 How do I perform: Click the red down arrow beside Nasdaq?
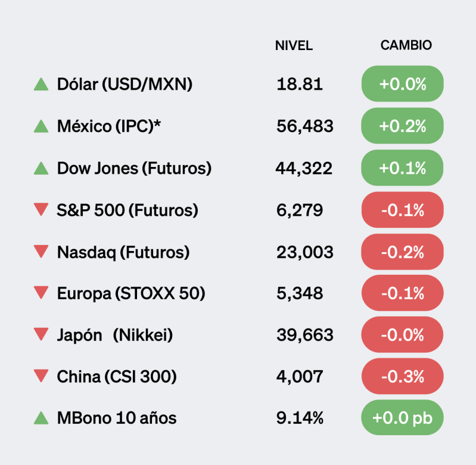pos(41,252)
